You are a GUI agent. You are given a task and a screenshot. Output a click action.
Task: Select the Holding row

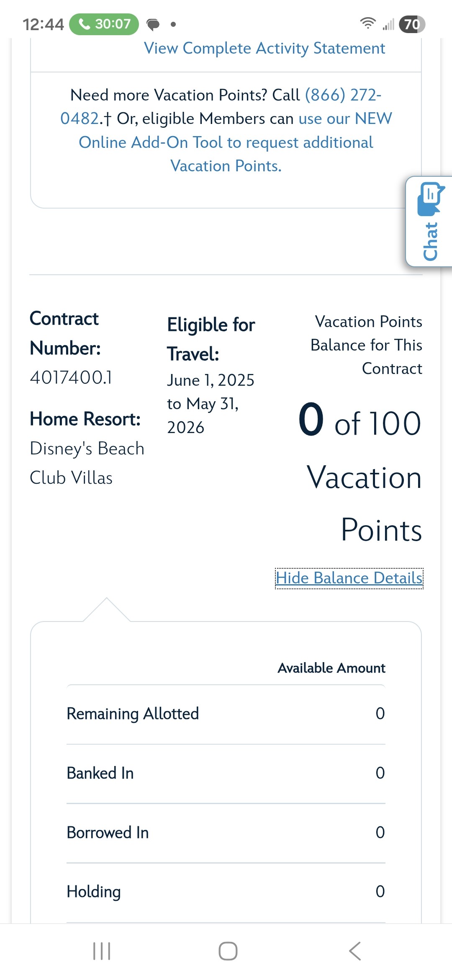(x=226, y=892)
